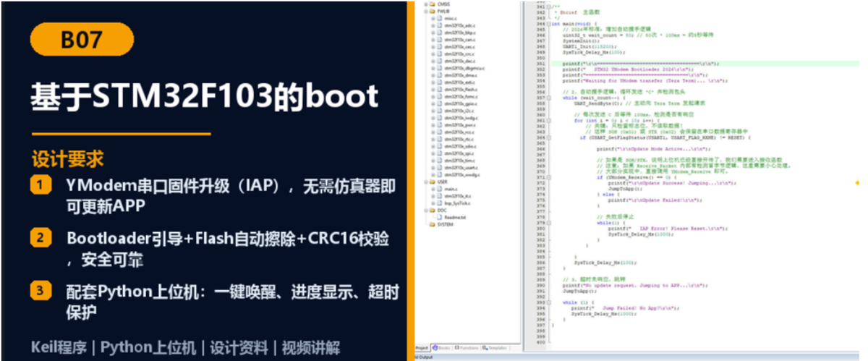Click the '视频讲解' footer text
Viewport: 868px width, 361px height.
click(x=311, y=348)
